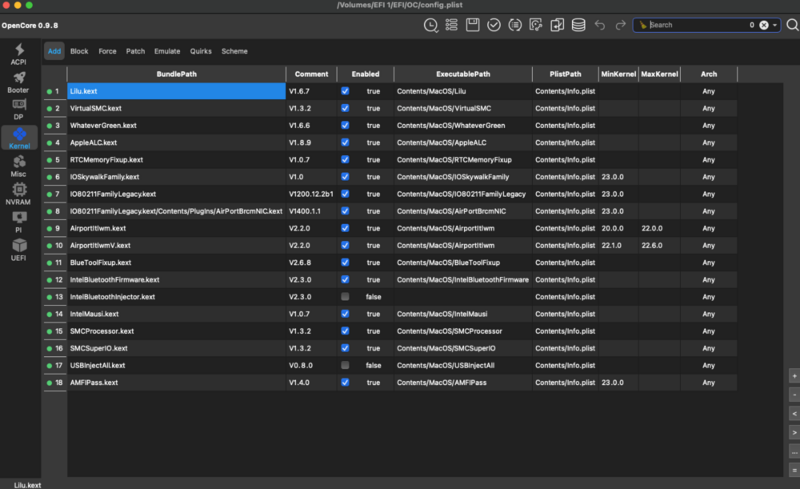Screen dimensions: 800x489
Task: Click the 22.1.0 MinKernel cell
Action: tap(618, 246)
